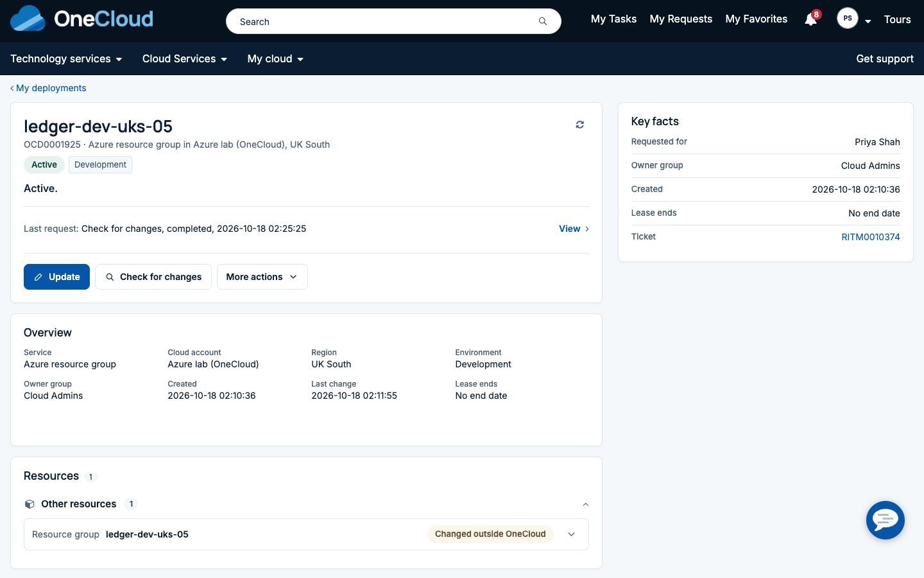This screenshot has height=578, width=924.
Task: View the last request details
Action: (574, 229)
